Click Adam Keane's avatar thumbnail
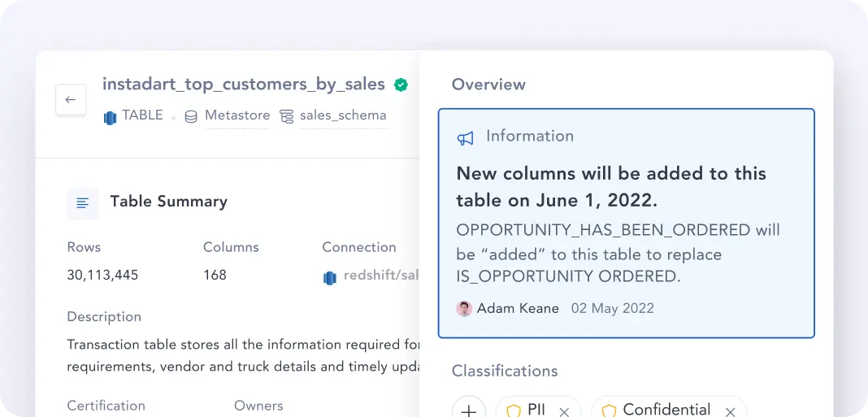Image resolution: width=868 pixels, height=417 pixels. click(464, 309)
